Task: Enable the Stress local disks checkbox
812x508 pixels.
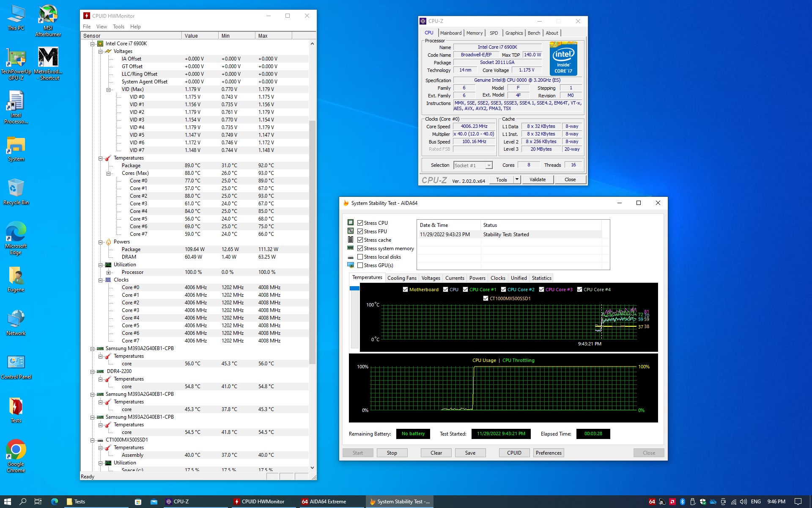Action: (360, 257)
